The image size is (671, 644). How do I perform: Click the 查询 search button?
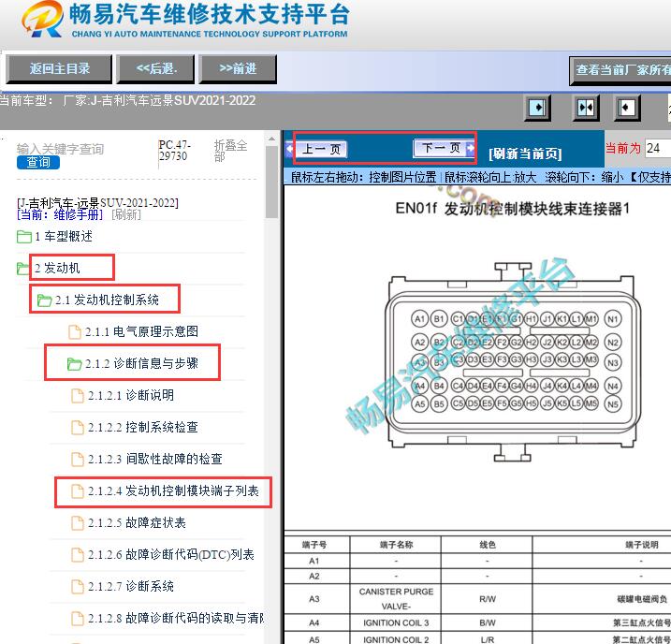[x=38, y=162]
